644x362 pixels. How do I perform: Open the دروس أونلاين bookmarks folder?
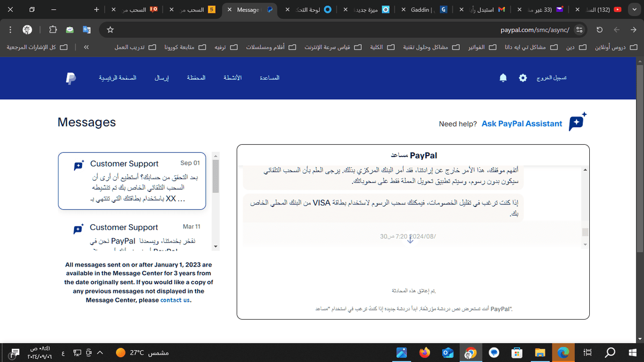[612, 47]
